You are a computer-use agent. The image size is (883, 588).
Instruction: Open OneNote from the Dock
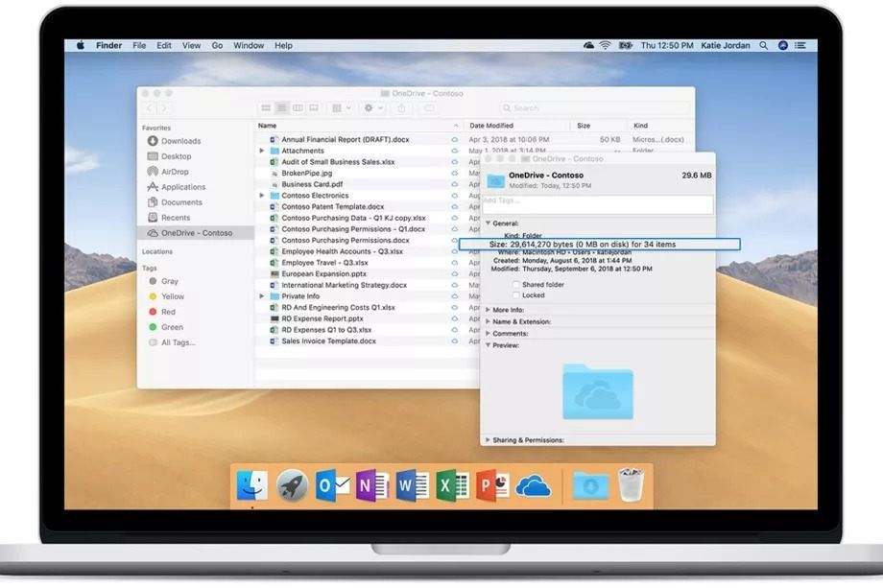click(372, 485)
